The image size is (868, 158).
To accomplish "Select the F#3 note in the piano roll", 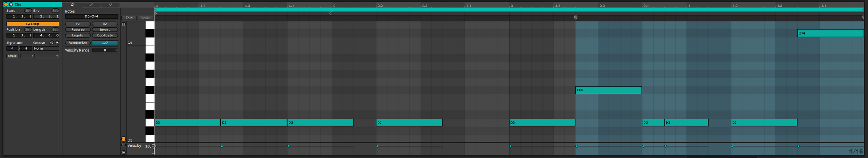I will 608,90.
